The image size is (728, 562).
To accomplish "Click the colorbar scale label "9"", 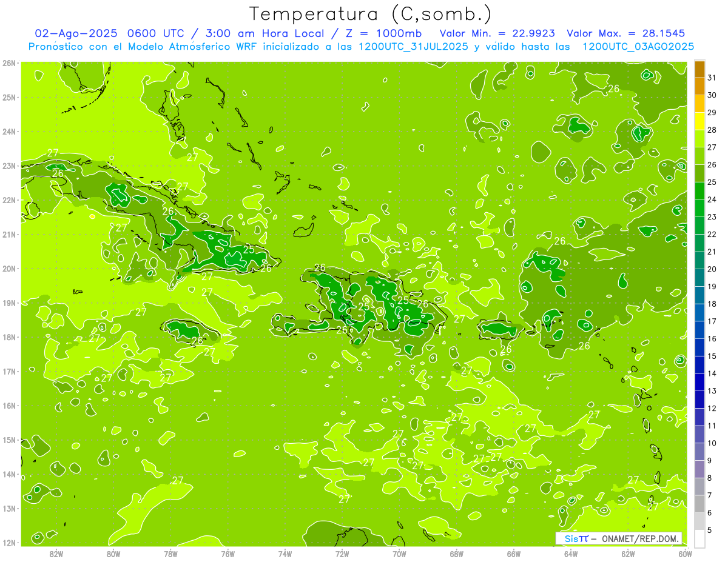I will [x=709, y=461].
